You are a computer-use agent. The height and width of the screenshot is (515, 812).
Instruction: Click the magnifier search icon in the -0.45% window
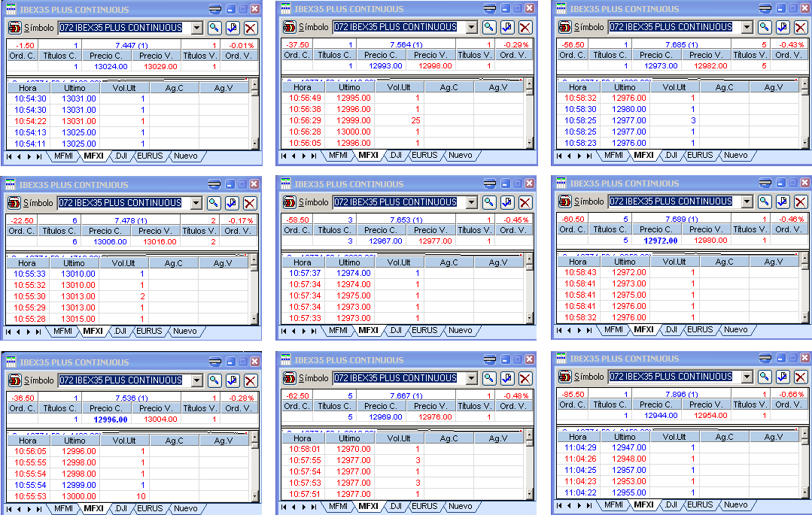[489, 202]
